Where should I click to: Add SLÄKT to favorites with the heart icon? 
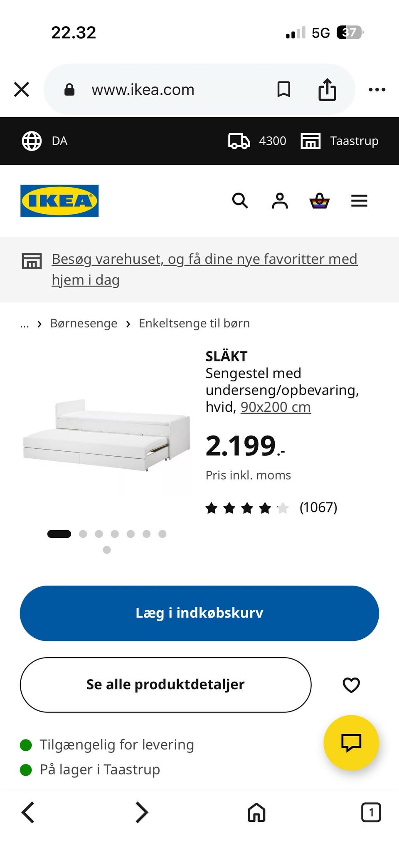(x=351, y=685)
